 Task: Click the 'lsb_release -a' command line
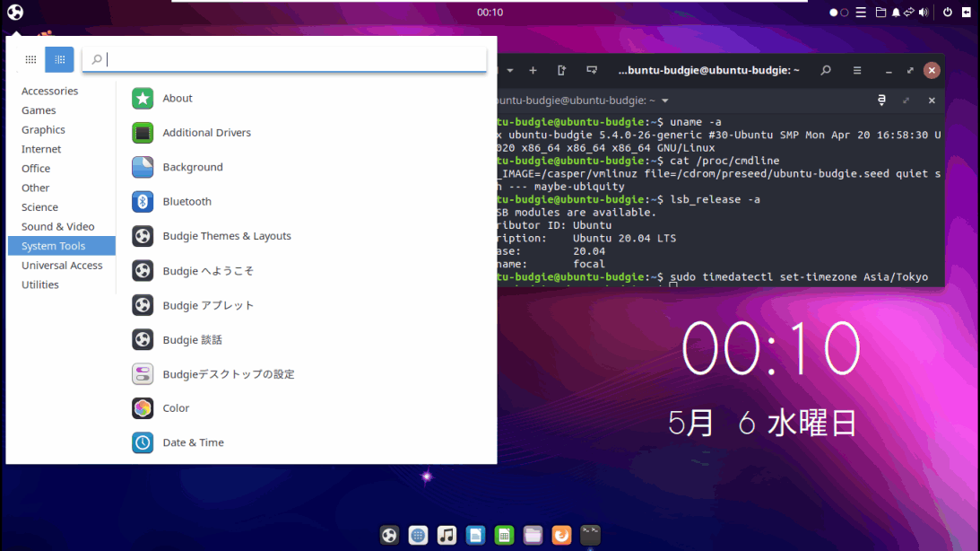tap(715, 199)
